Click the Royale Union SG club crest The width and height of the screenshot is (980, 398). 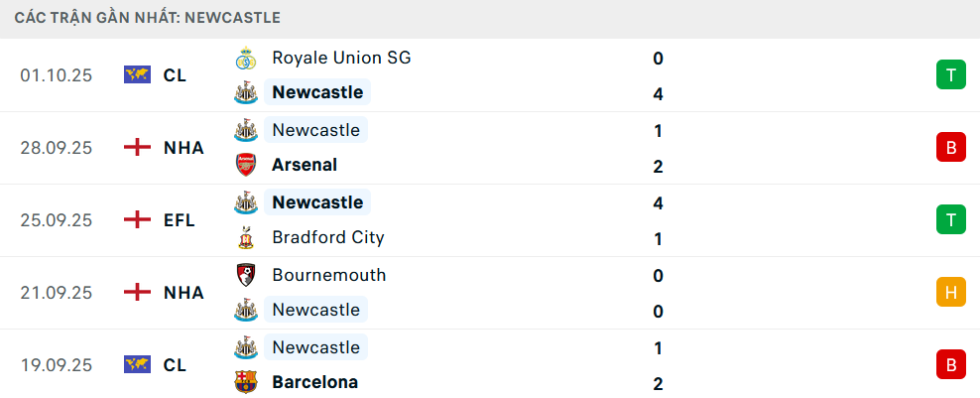[245, 59]
